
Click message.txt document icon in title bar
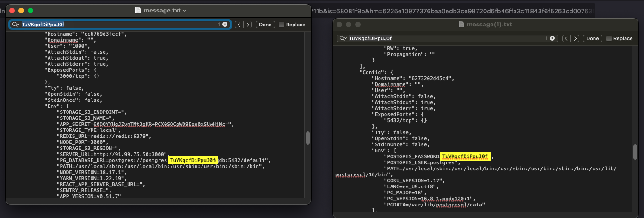pos(138,10)
